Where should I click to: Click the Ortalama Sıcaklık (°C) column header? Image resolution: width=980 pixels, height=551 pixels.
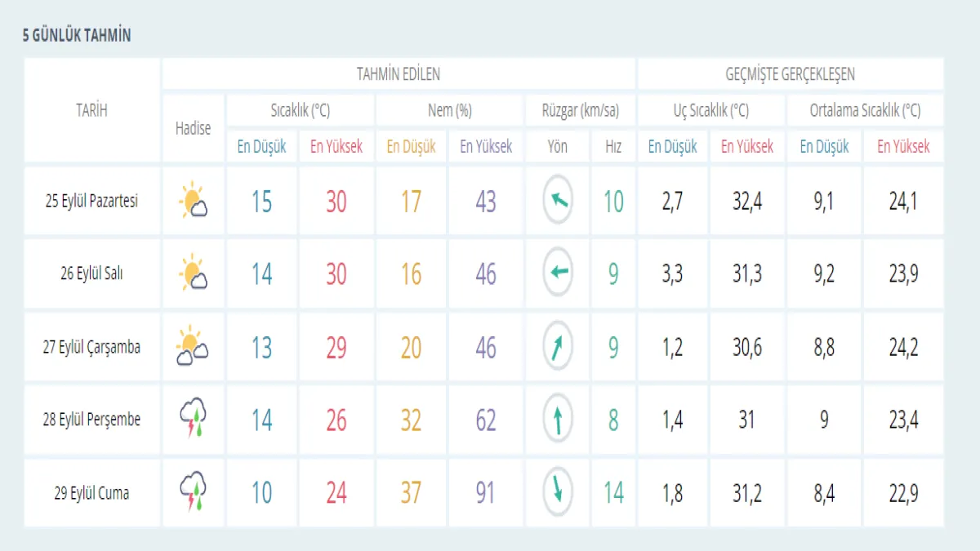[865, 110]
